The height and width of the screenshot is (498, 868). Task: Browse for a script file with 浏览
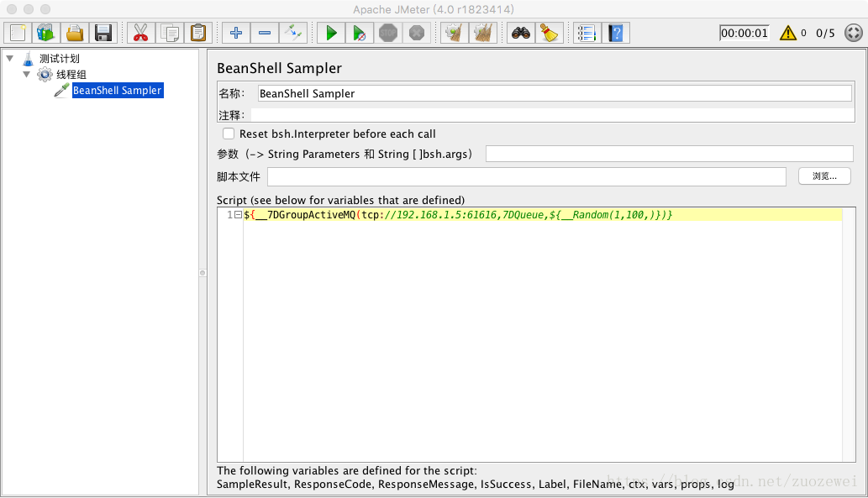click(x=824, y=176)
